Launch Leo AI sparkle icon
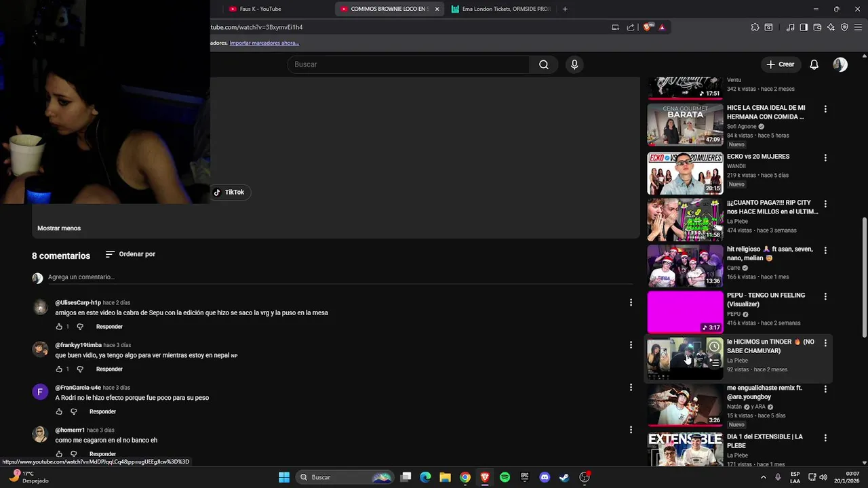Viewport: 868px width, 488px height. coord(831,27)
